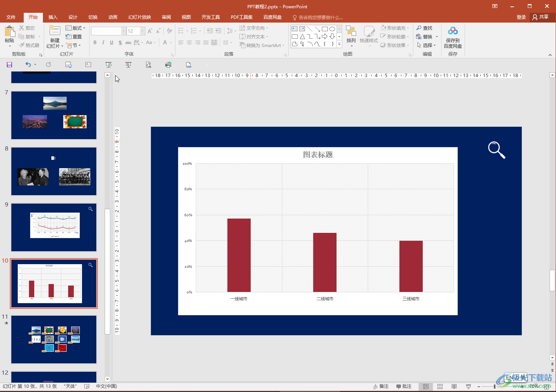Click the New Slide (新建幻灯片) icon
Viewport: 556px width, 392px height.
pos(55,31)
